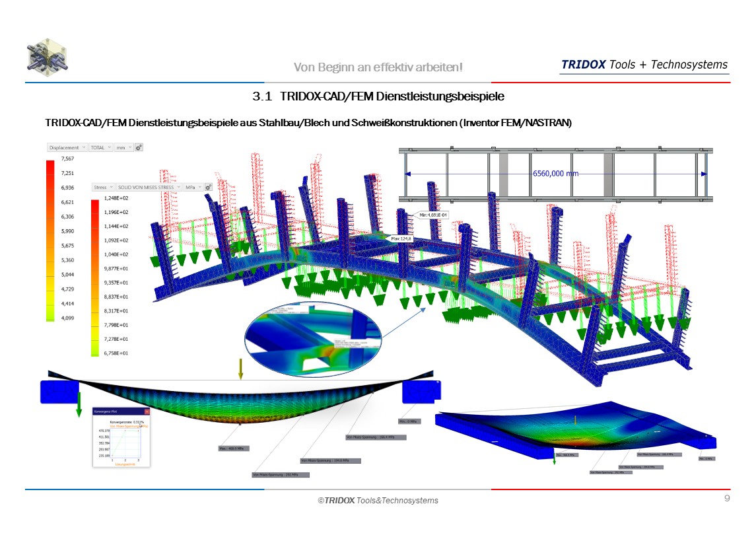Expand the mm units dropdown
This screenshot has width=756, height=539.
[x=123, y=147]
